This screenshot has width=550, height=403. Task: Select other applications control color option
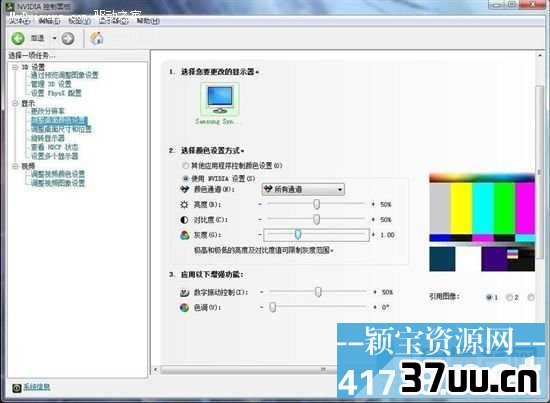186,166
